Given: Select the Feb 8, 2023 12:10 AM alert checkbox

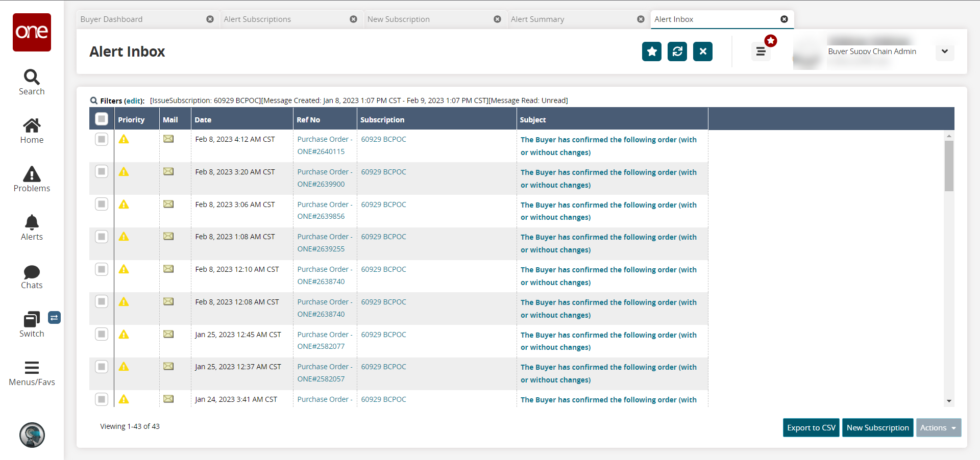Looking at the screenshot, I should [x=102, y=269].
